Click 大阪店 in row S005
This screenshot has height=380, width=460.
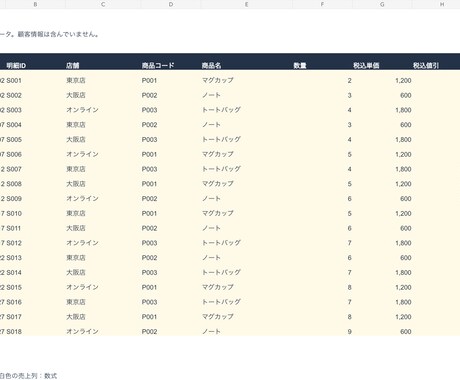(x=76, y=139)
